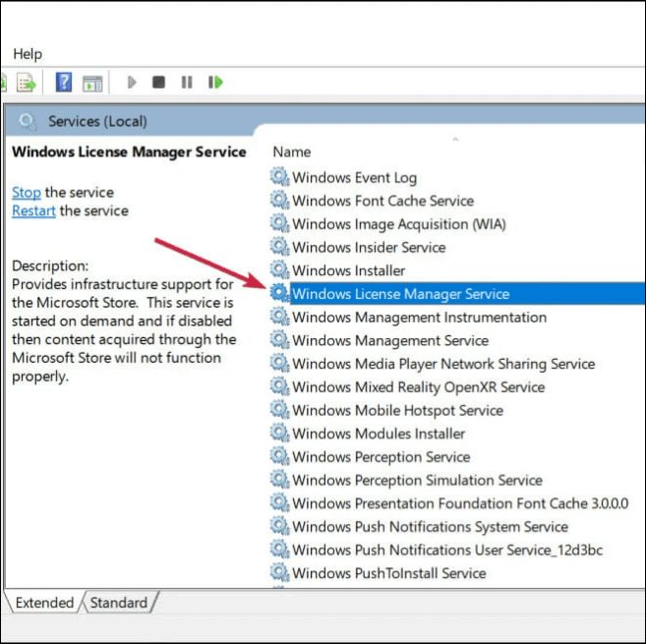The image size is (646, 644).
Task: Select Windows Push Notifications System Service name
Action: point(431,527)
